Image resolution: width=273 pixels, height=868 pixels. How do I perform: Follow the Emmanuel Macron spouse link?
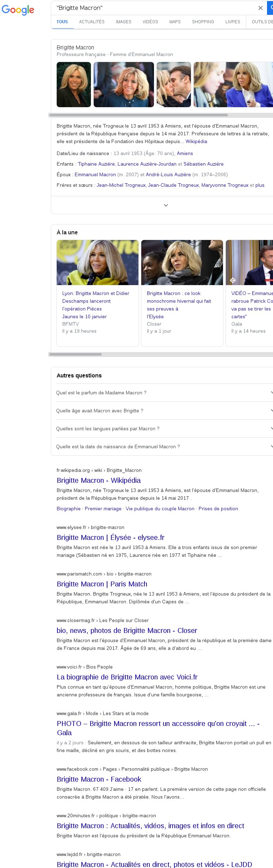coord(95,174)
